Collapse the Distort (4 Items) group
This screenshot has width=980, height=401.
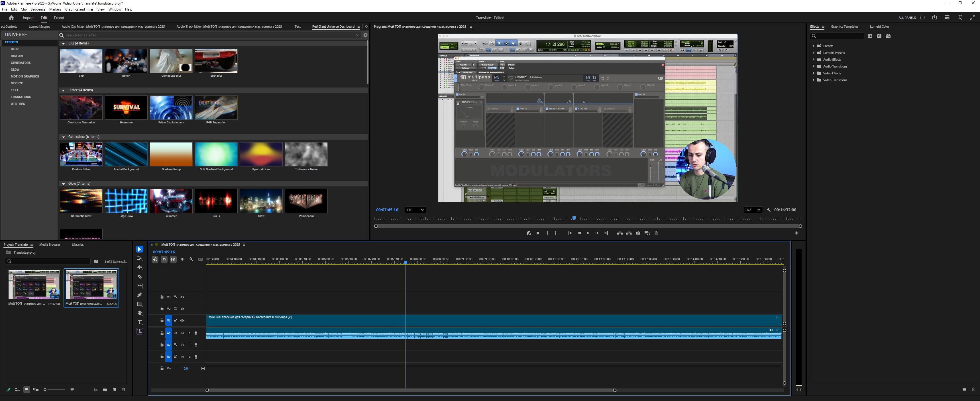pyautogui.click(x=63, y=90)
